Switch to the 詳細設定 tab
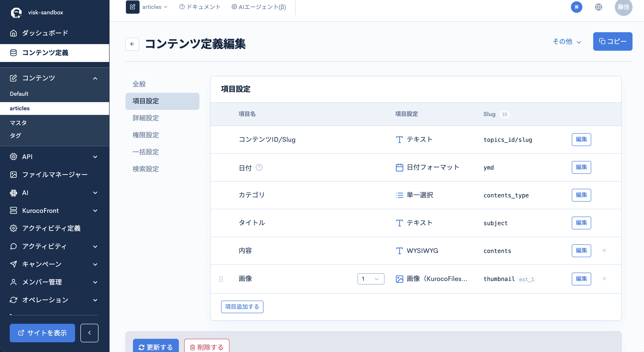Image resolution: width=644 pixels, height=352 pixels. 146,118
